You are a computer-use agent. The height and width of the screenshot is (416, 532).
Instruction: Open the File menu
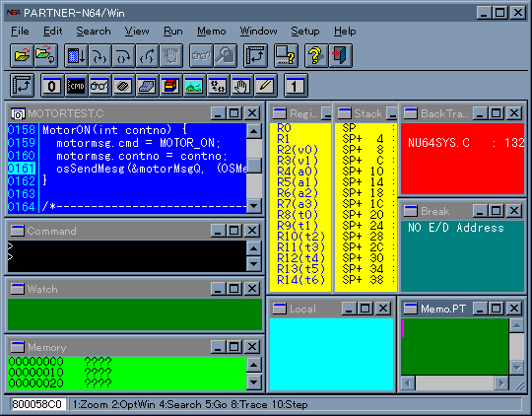pyautogui.click(x=20, y=32)
